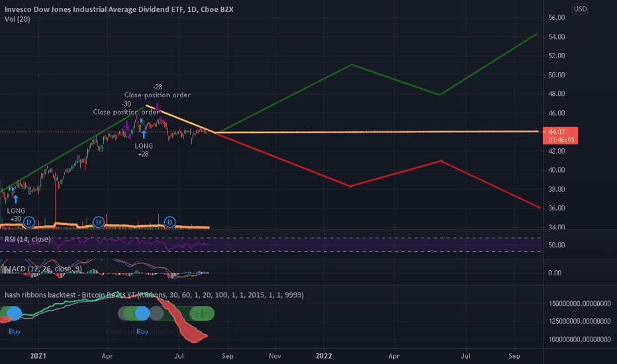
Task: Select the 'LONG +30' trade label
Action: pyautogui.click(x=16, y=215)
